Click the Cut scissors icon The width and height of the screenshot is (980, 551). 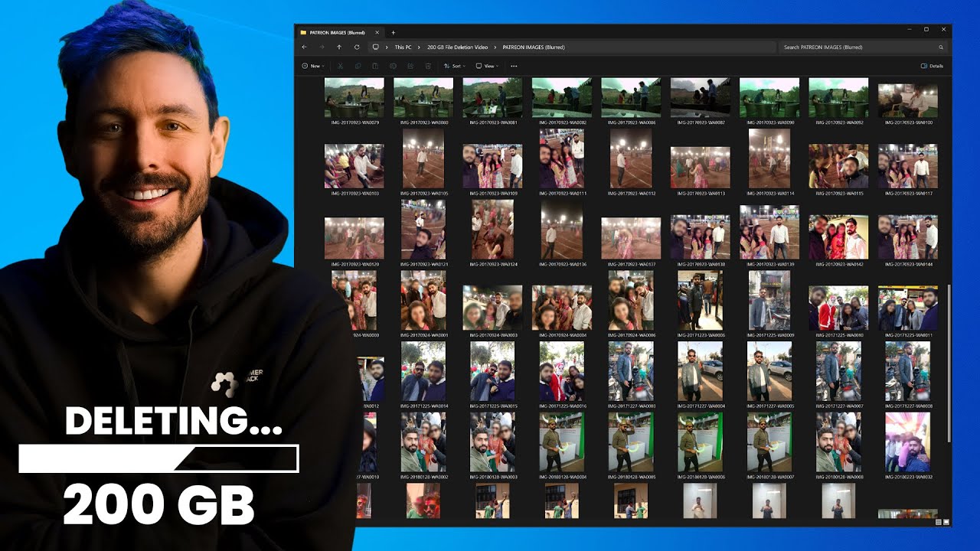341,67
